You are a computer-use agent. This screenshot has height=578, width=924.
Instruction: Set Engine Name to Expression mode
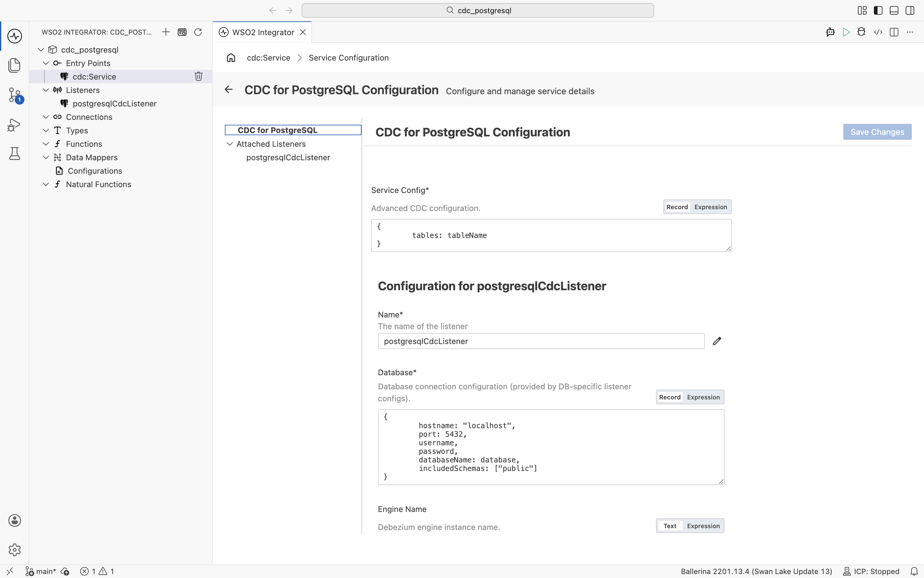tap(703, 526)
